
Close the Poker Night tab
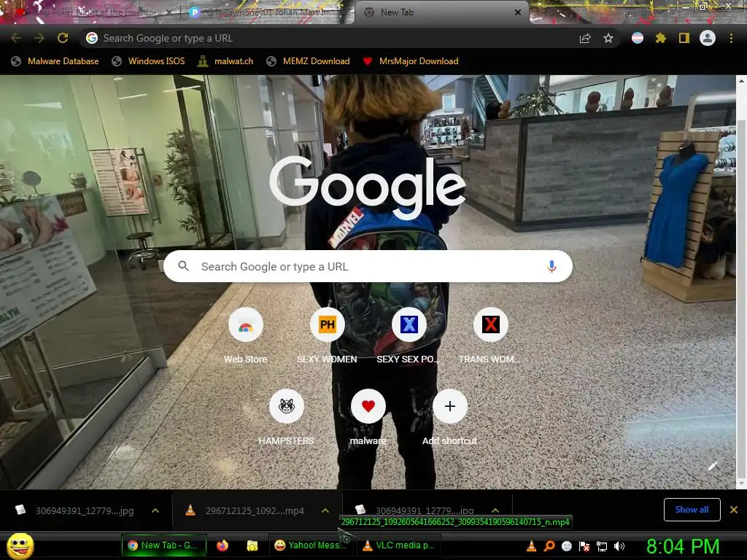[169, 12]
